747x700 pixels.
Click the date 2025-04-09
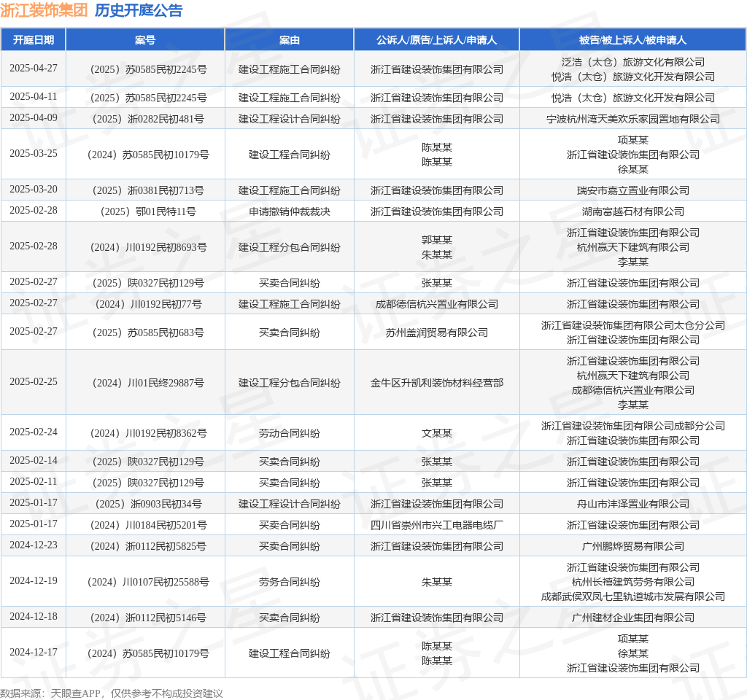34,117
